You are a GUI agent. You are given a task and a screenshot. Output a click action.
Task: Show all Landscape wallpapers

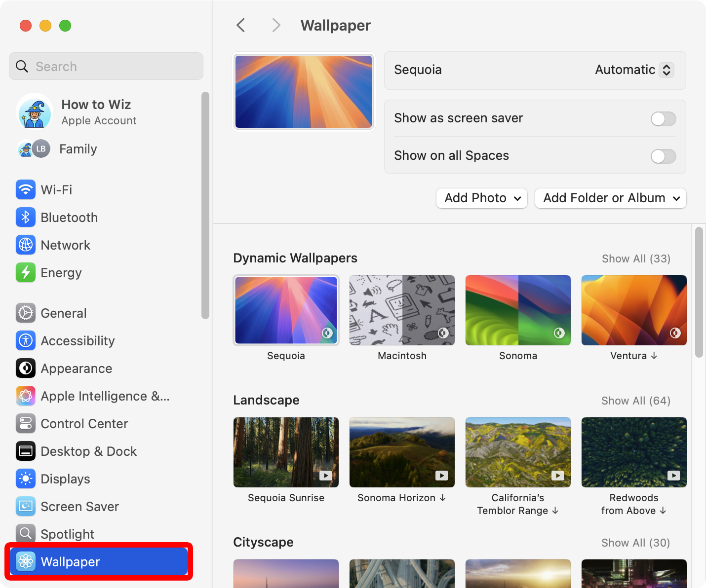click(635, 401)
